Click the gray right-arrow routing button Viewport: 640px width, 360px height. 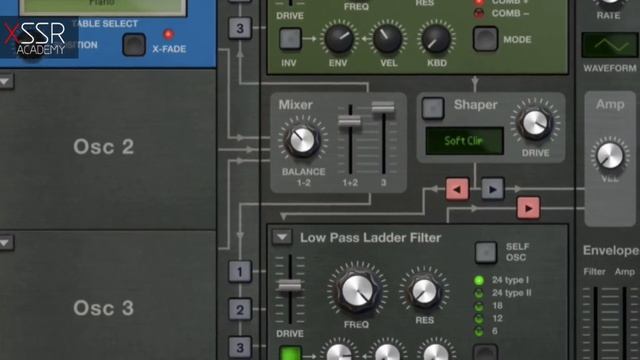point(493,189)
